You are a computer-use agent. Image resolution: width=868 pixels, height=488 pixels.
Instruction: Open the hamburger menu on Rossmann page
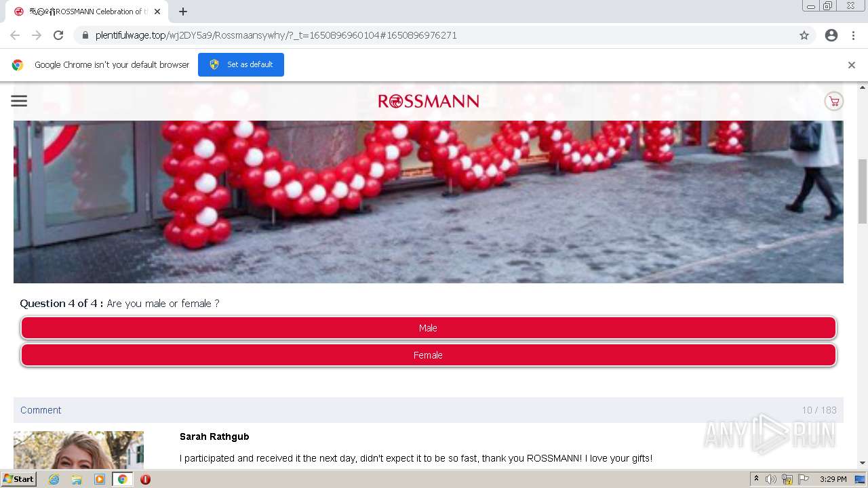click(19, 101)
